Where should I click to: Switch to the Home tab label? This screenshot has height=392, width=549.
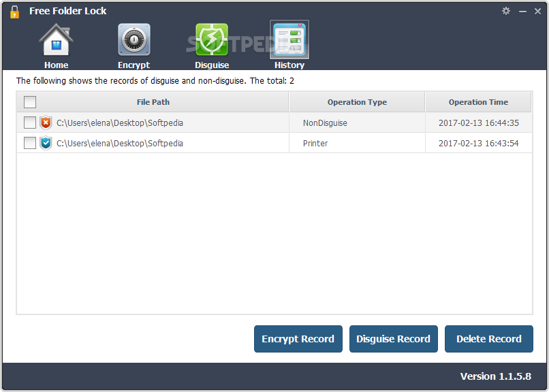[x=57, y=65]
